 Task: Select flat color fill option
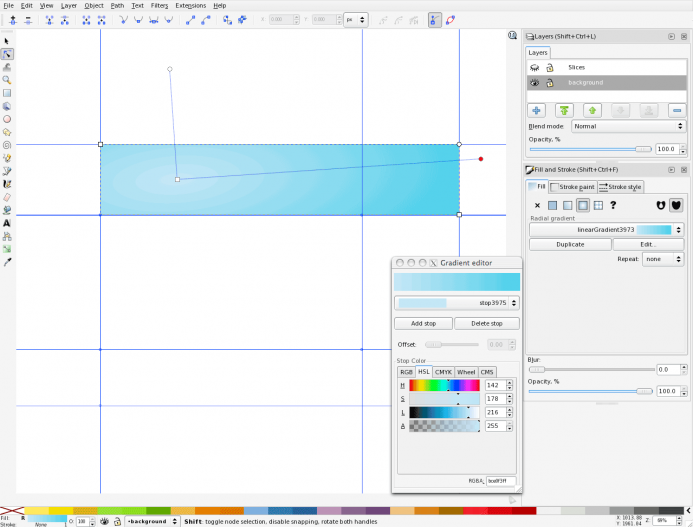552,205
